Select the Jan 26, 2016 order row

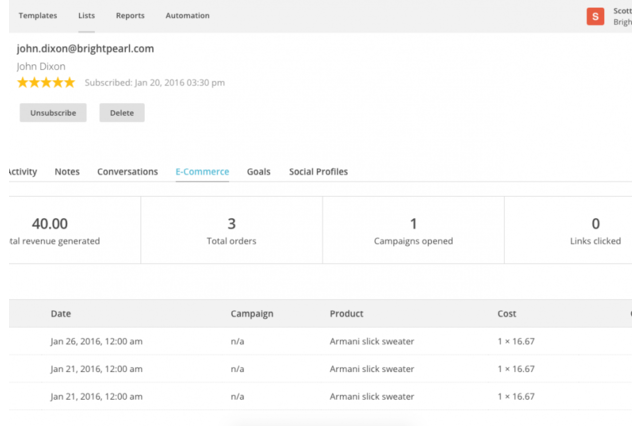(300, 341)
